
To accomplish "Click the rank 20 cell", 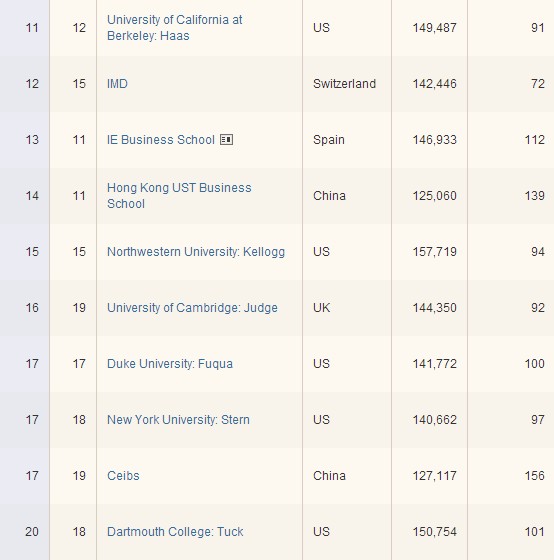I will (x=32, y=532).
